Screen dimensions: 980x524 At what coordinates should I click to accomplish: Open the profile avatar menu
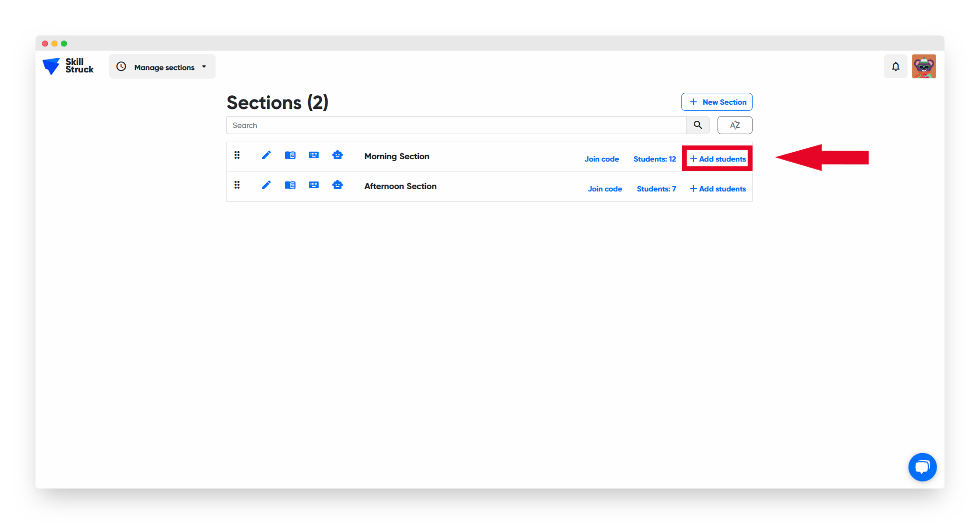pos(924,66)
